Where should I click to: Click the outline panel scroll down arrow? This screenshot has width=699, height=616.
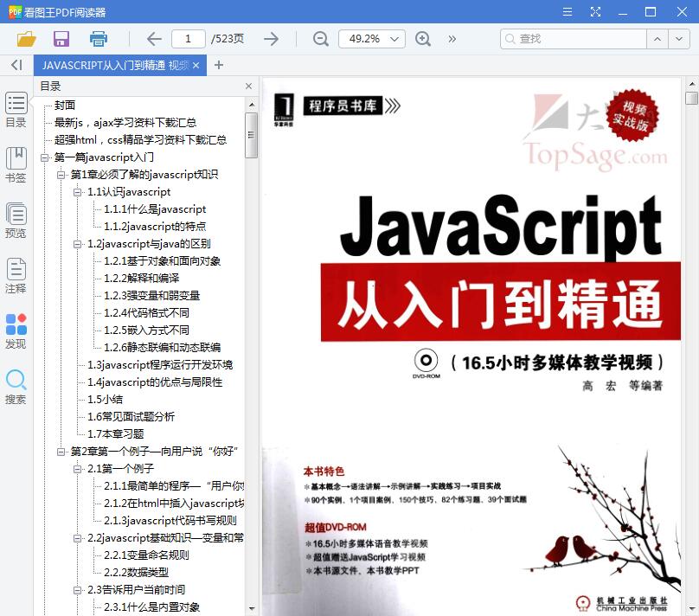point(252,608)
